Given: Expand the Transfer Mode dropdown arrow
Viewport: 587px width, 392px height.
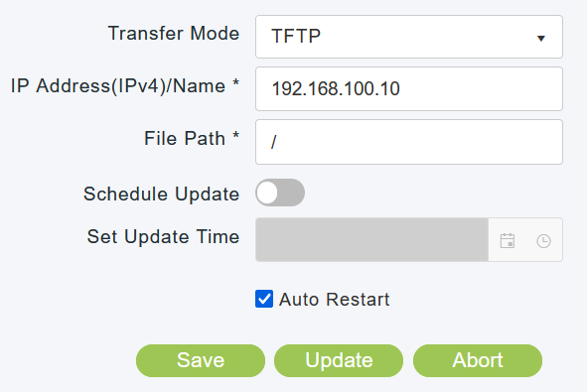Looking at the screenshot, I should tap(541, 38).
